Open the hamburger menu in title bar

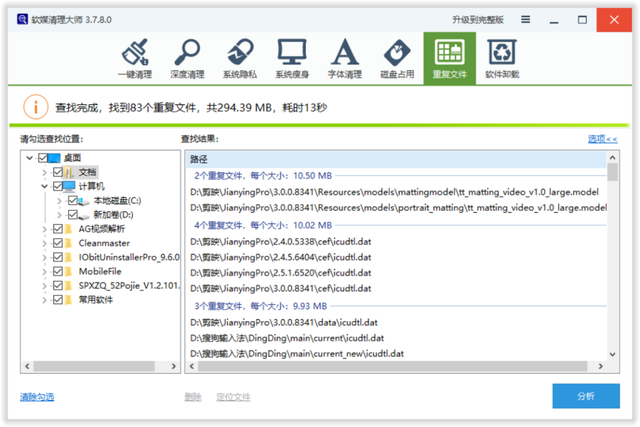526,19
